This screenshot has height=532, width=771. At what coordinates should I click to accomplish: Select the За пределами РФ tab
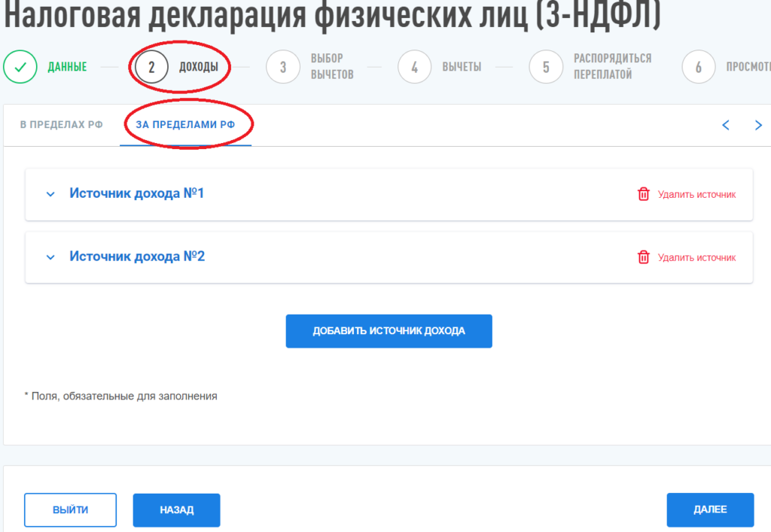(185, 125)
